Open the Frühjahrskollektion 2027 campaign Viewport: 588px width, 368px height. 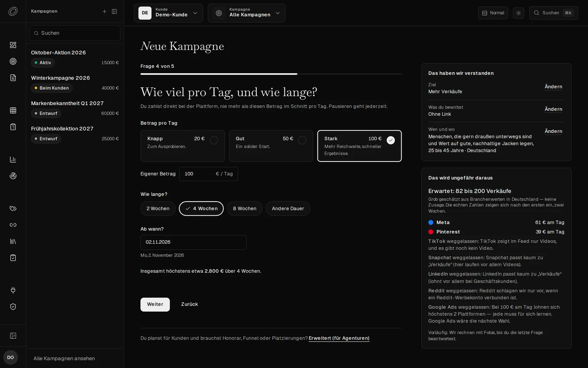coord(75,134)
